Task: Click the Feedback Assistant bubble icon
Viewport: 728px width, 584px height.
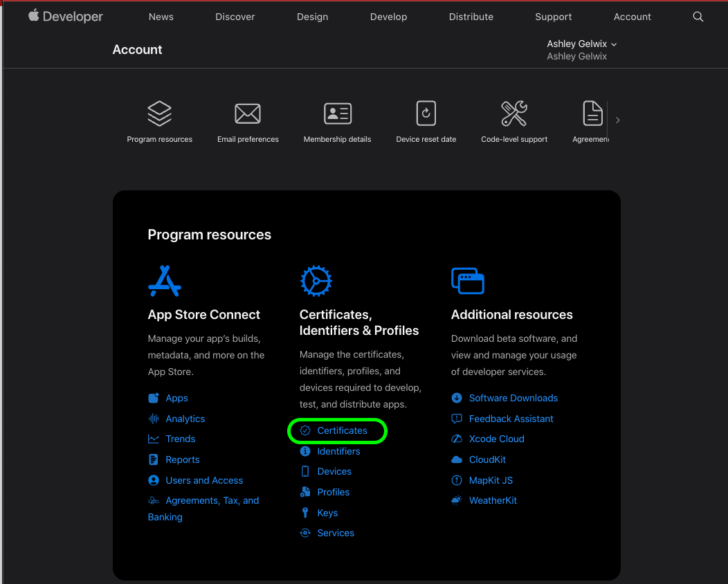Action: [457, 419]
